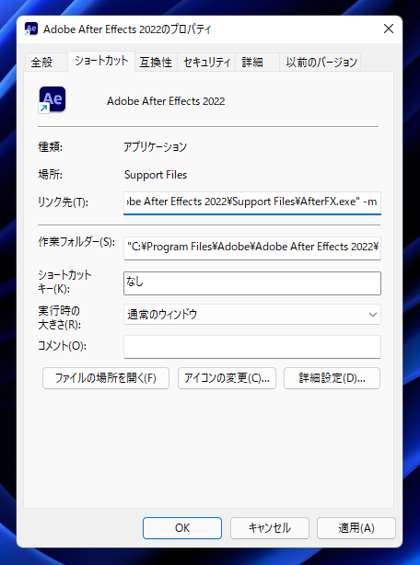Click the 種類: label
Screen dimensions: 420x565
[50, 147]
